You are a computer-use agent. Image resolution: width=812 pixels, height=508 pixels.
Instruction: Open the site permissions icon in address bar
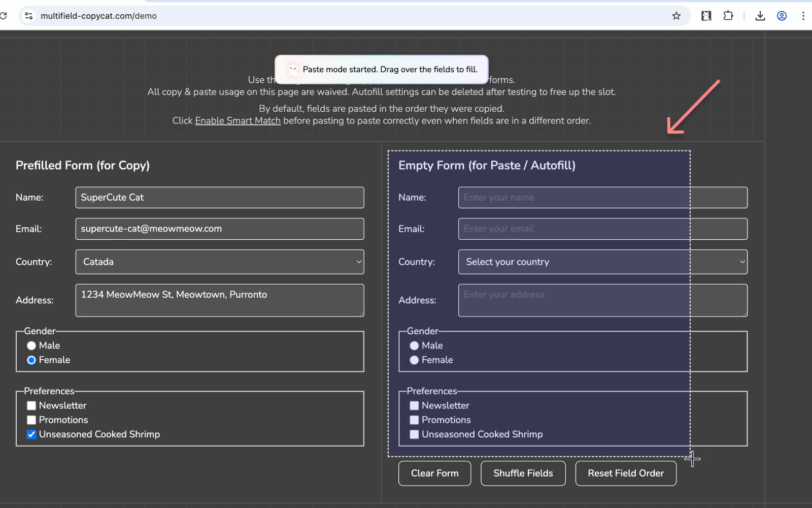pos(29,16)
